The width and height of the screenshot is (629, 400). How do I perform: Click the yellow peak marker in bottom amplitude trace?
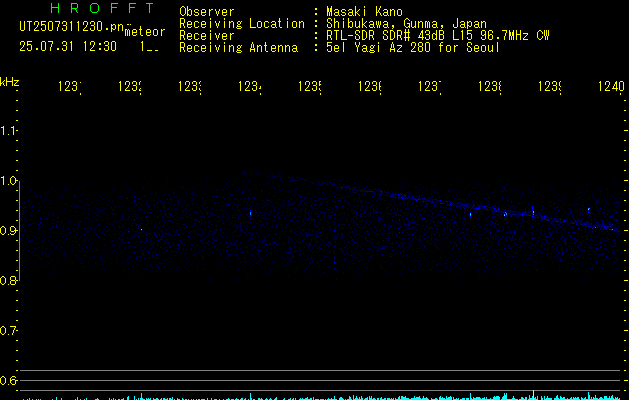533,394
